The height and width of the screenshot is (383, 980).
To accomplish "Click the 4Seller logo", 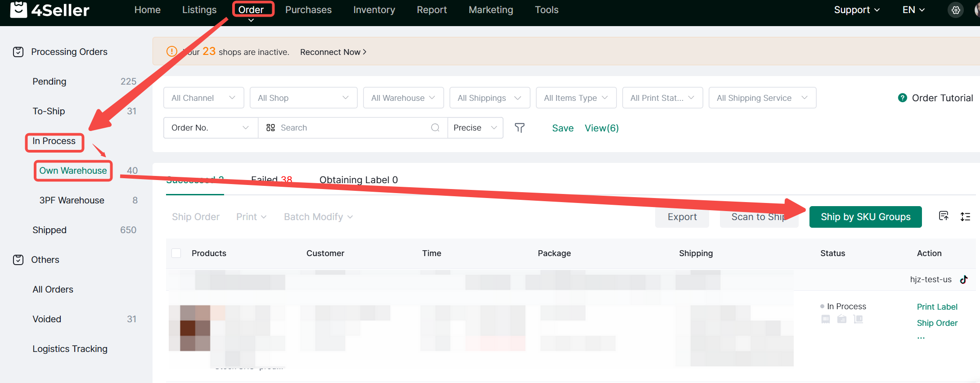I will click(49, 10).
